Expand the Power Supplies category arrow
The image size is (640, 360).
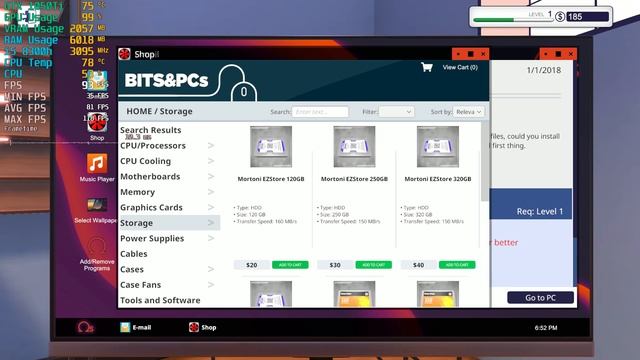click(x=211, y=238)
